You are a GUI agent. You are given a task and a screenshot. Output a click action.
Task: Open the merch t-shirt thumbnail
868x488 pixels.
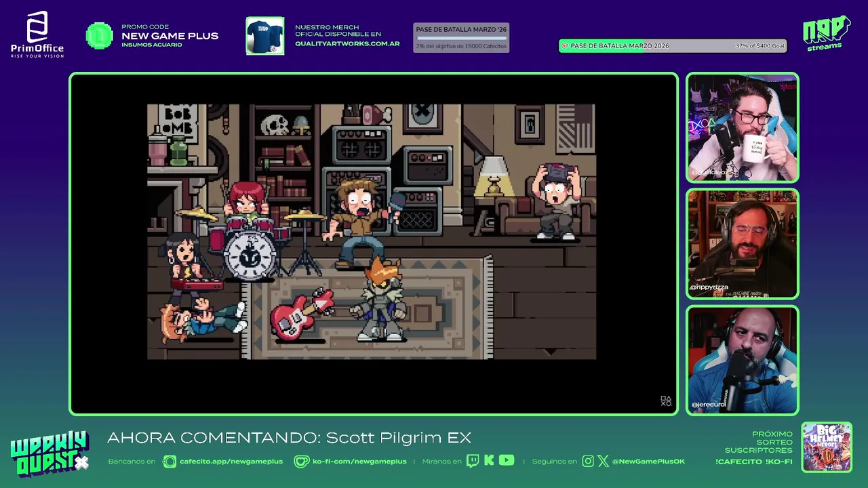(265, 36)
